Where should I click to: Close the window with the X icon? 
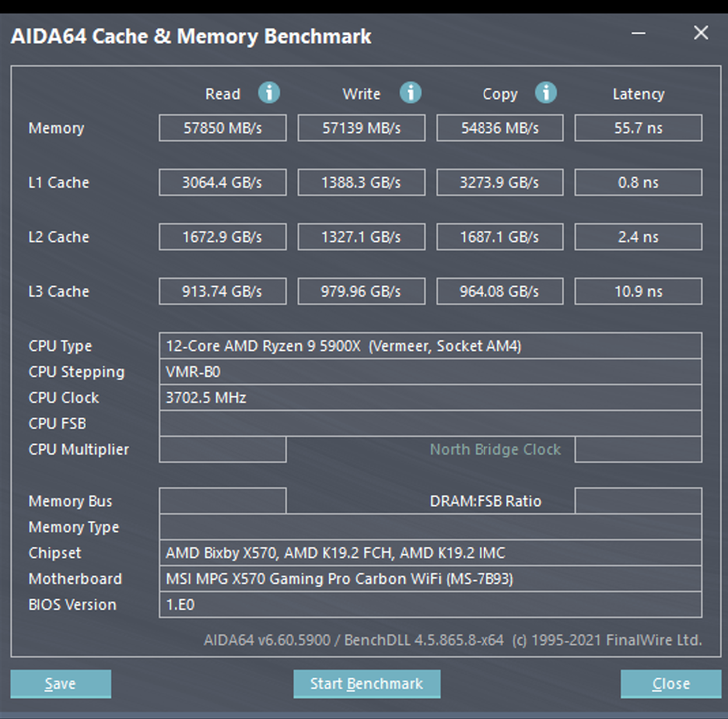click(701, 33)
